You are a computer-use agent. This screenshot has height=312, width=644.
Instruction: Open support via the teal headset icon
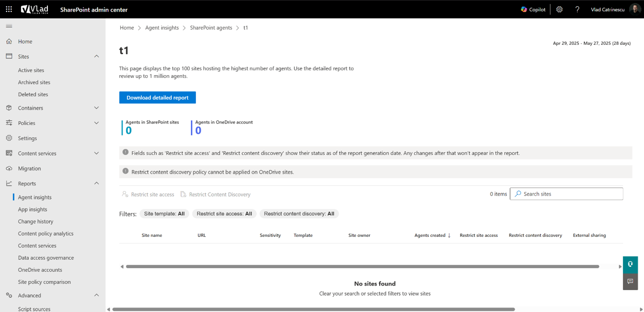[630, 265]
